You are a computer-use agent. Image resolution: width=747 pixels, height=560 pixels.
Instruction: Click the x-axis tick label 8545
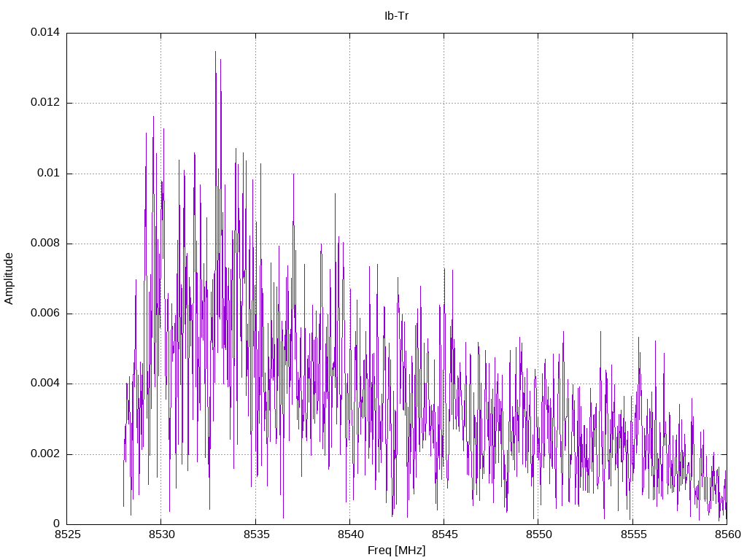(444, 534)
